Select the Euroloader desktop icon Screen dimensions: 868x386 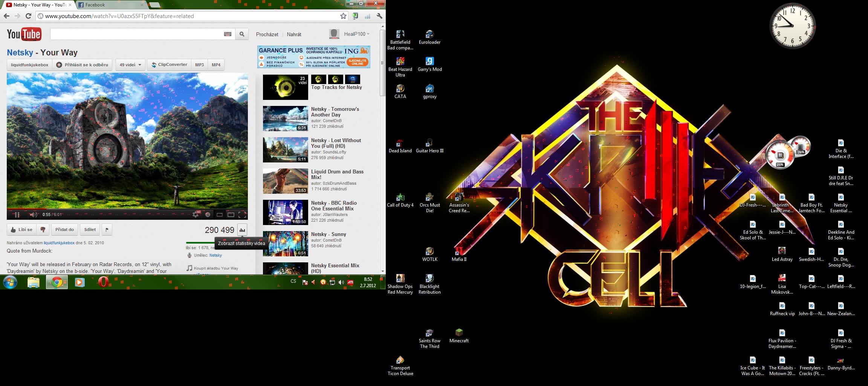point(430,37)
